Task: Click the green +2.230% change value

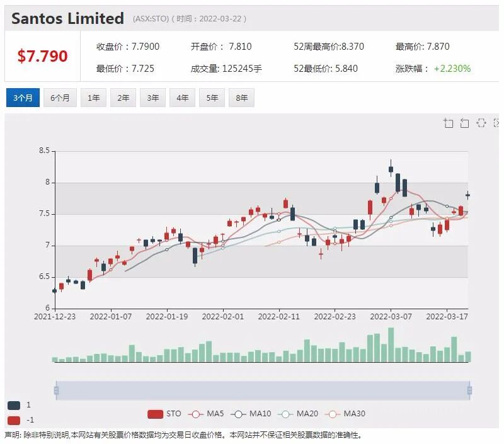Action: (452, 69)
